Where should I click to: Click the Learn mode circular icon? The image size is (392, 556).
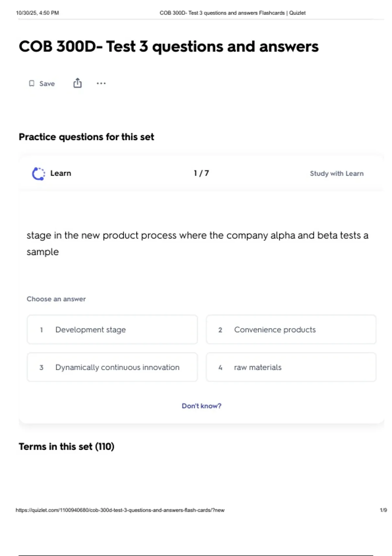39,174
